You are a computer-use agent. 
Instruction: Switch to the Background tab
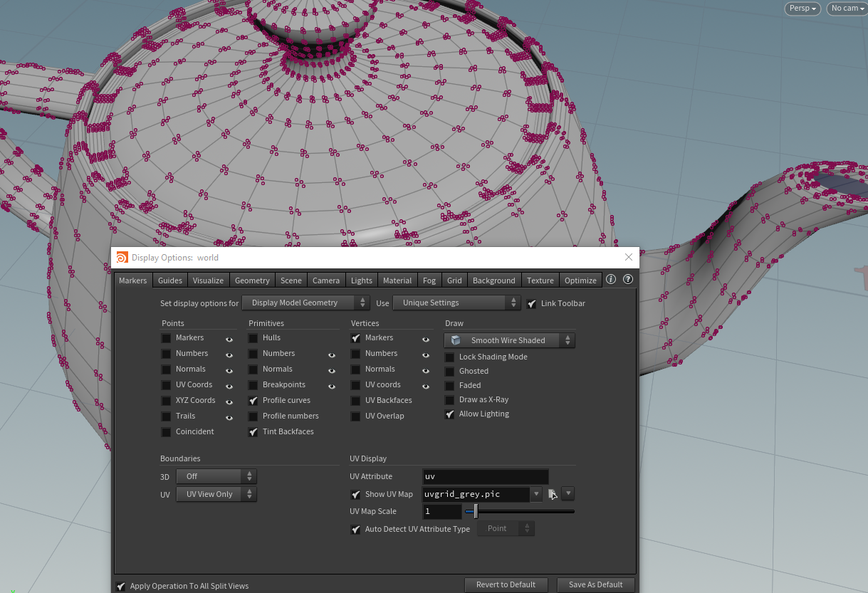tap(493, 280)
